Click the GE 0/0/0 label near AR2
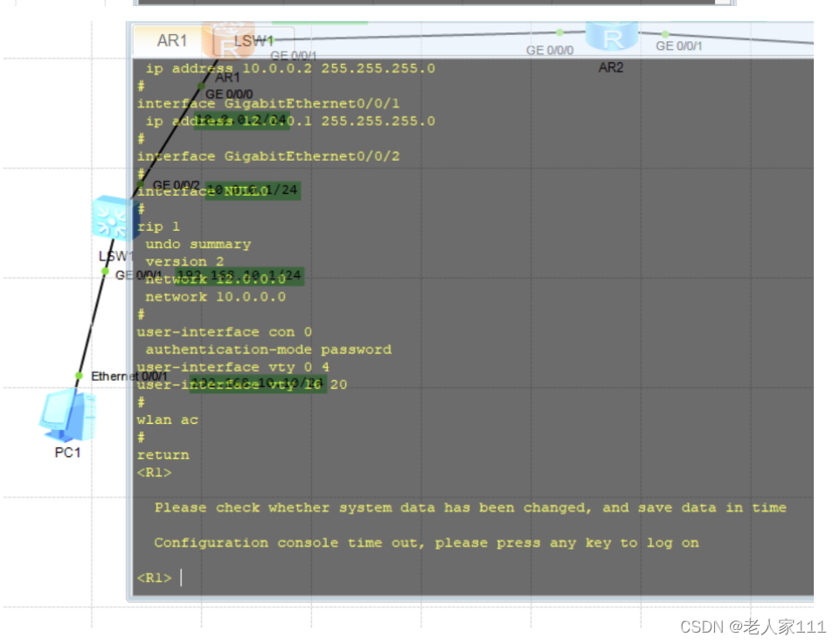 point(550,51)
